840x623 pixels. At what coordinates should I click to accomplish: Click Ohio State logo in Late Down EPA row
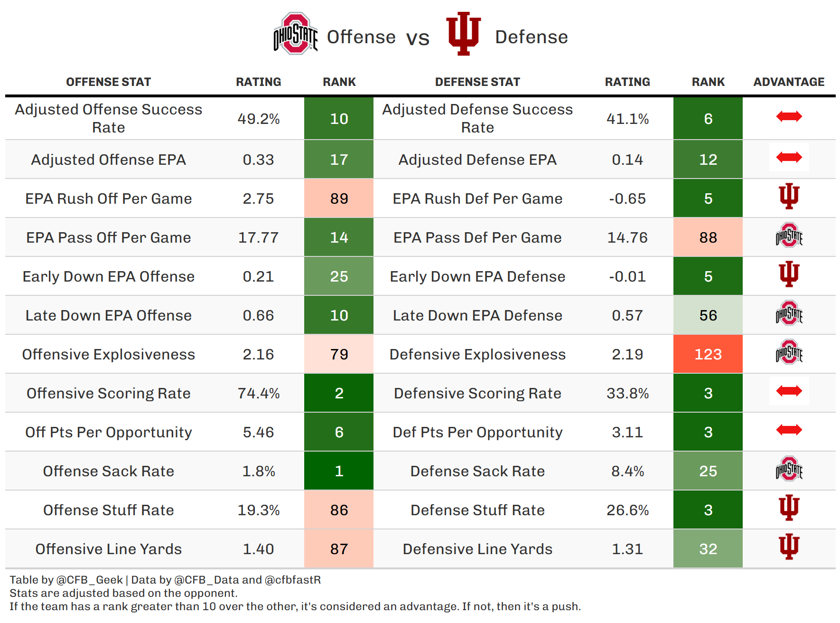tap(789, 313)
